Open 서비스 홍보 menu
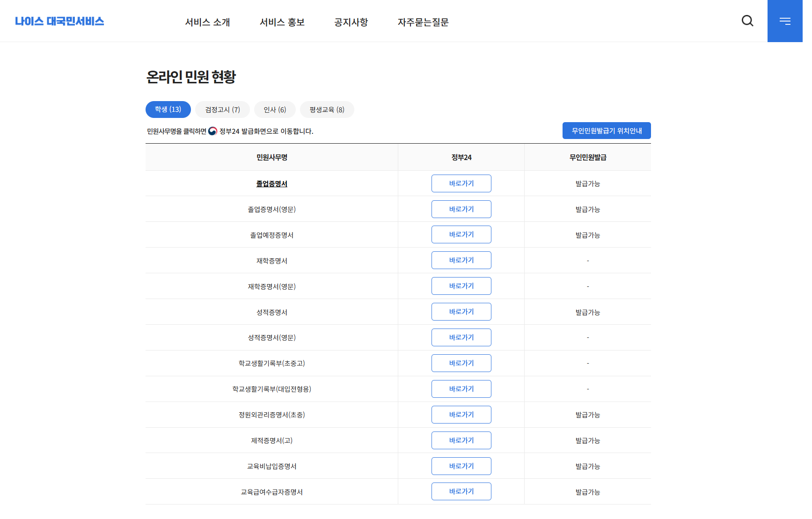The height and width of the screenshot is (519, 812). point(282,22)
